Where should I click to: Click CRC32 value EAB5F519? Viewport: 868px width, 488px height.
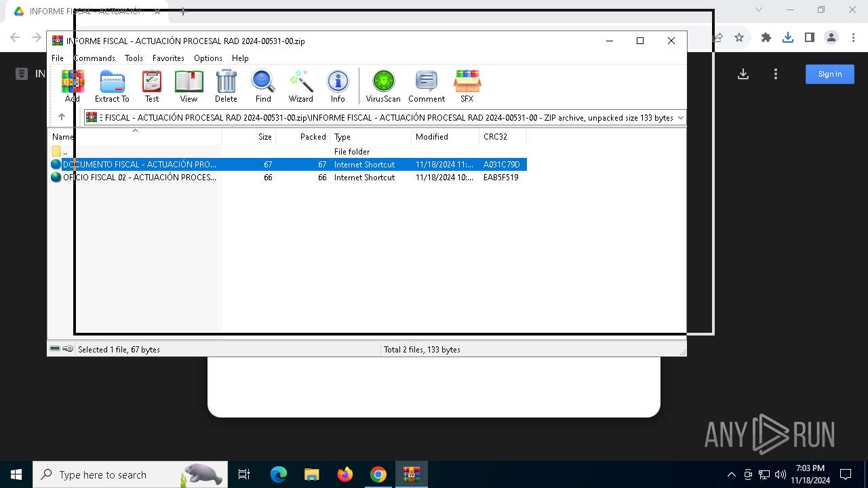(x=501, y=177)
